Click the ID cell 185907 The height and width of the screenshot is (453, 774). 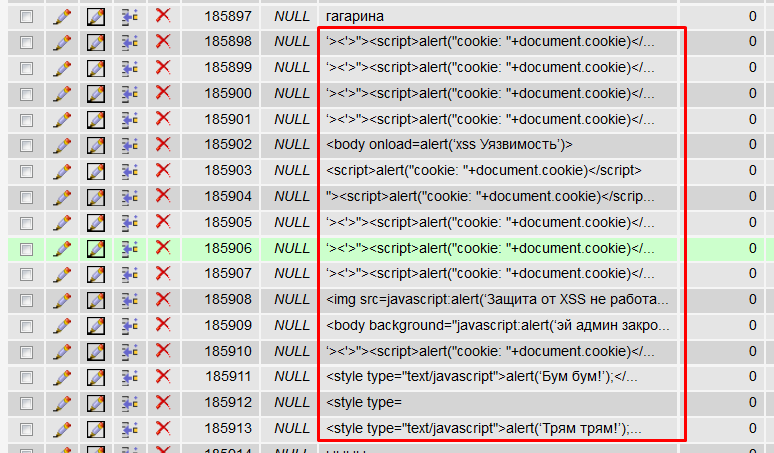click(228, 273)
